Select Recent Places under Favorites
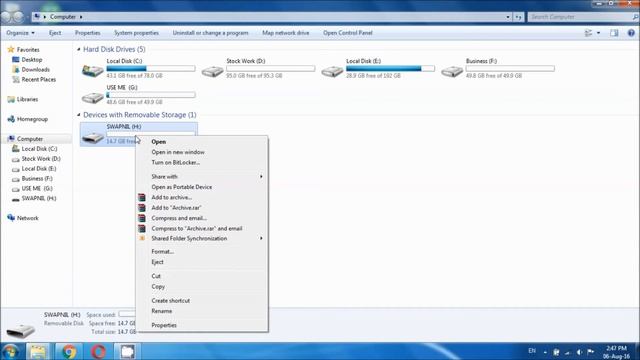The width and height of the screenshot is (640, 360). click(x=39, y=80)
